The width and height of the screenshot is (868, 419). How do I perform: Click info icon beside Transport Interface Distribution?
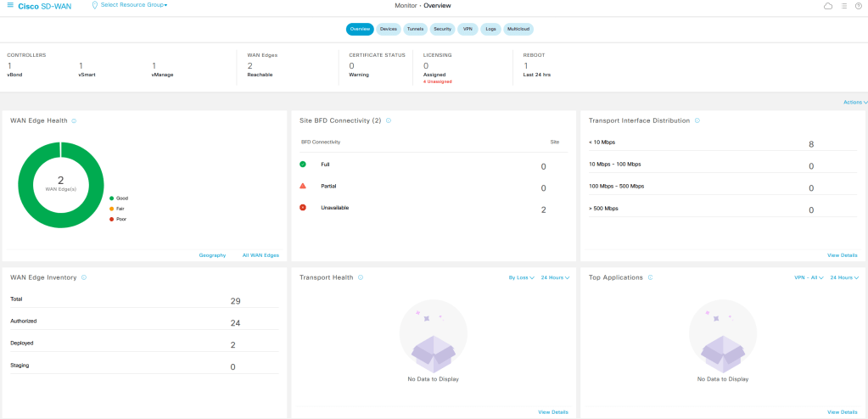point(697,120)
